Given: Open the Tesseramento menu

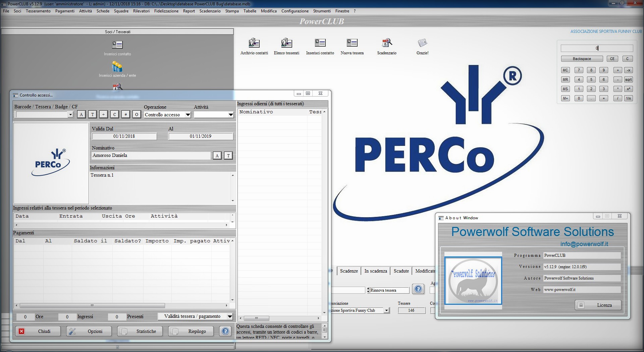Looking at the screenshot, I should (38, 11).
